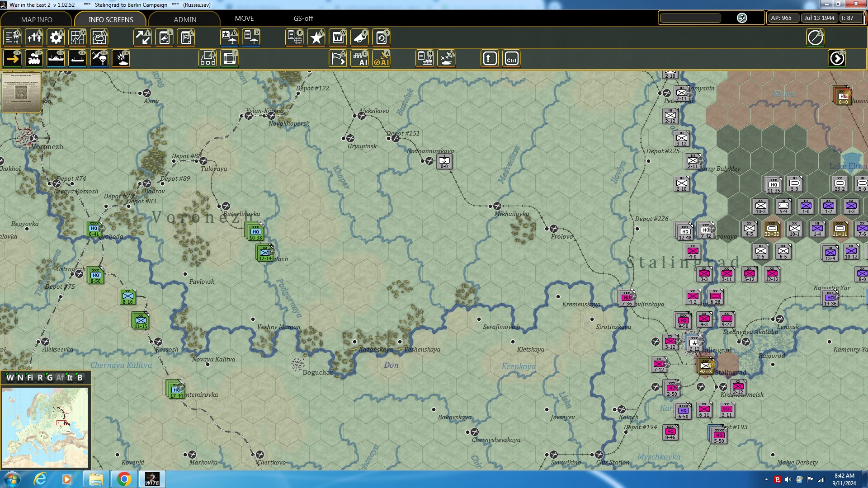Image resolution: width=868 pixels, height=488 pixels.
Task: Click end turn F12 arrow button
Action: pos(837,59)
